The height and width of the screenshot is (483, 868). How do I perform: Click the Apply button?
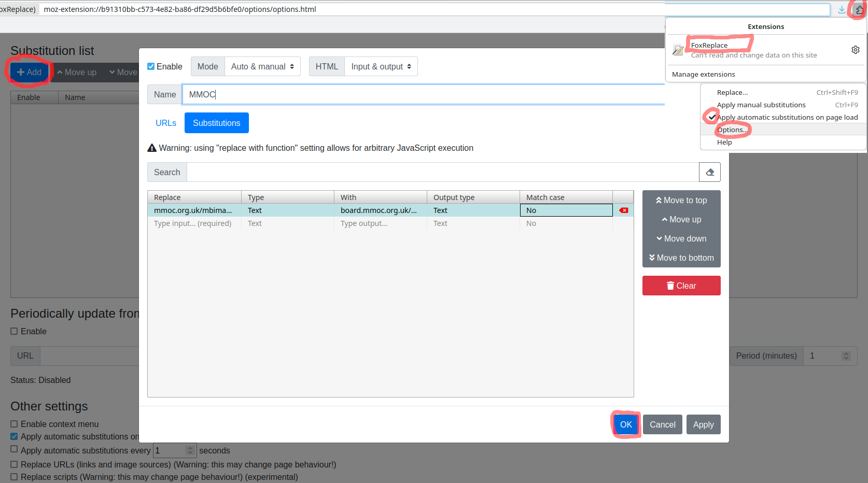click(704, 424)
